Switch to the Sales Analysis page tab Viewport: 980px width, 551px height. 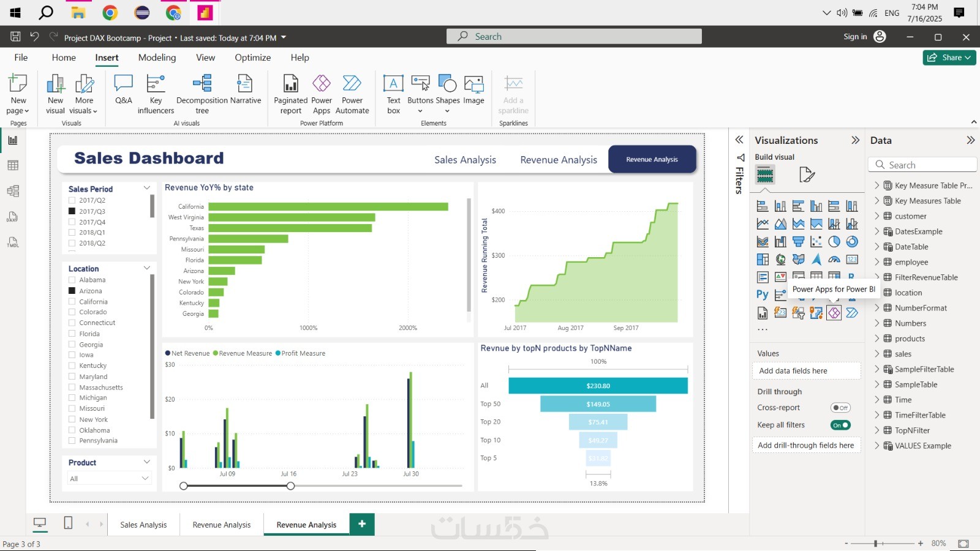point(143,525)
